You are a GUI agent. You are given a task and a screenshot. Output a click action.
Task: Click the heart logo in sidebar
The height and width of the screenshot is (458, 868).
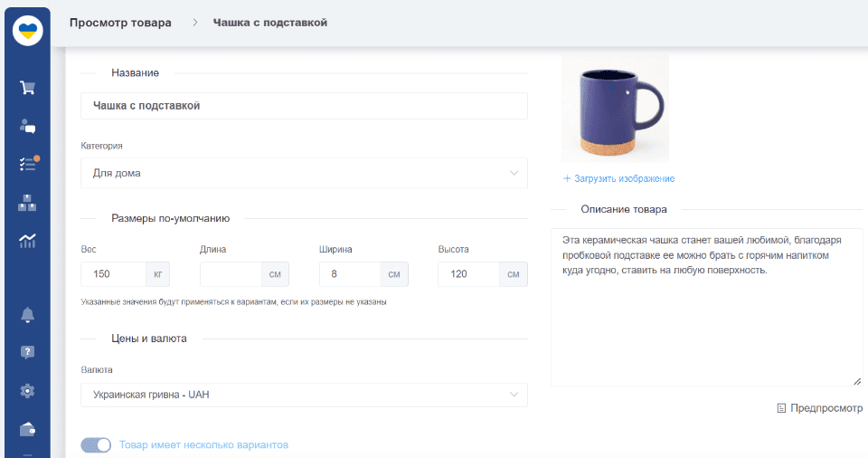(27, 31)
